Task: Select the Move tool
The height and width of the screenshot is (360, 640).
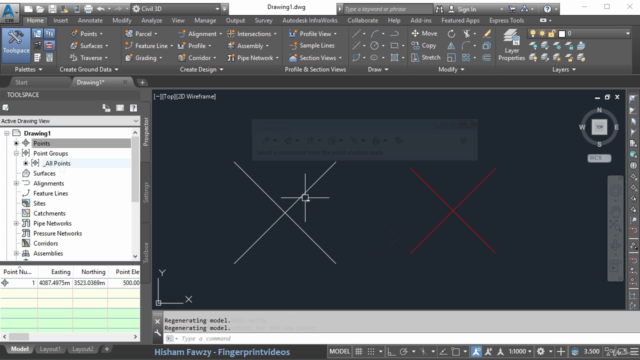Action: (424, 33)
